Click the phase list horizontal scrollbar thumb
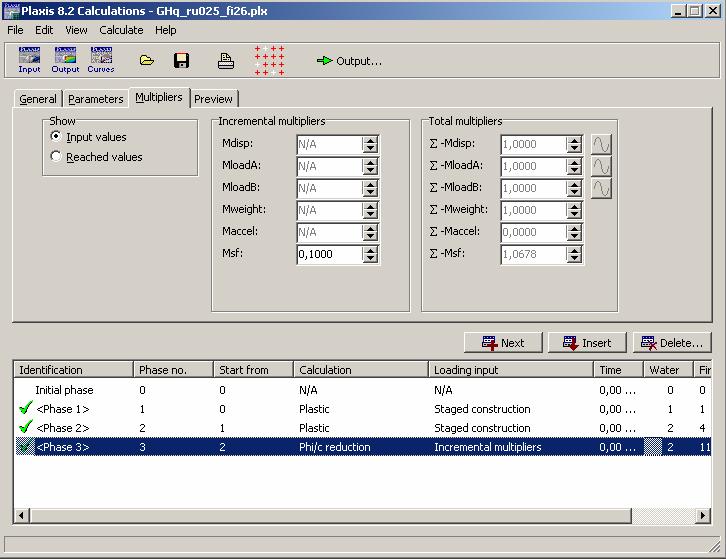 331,515
